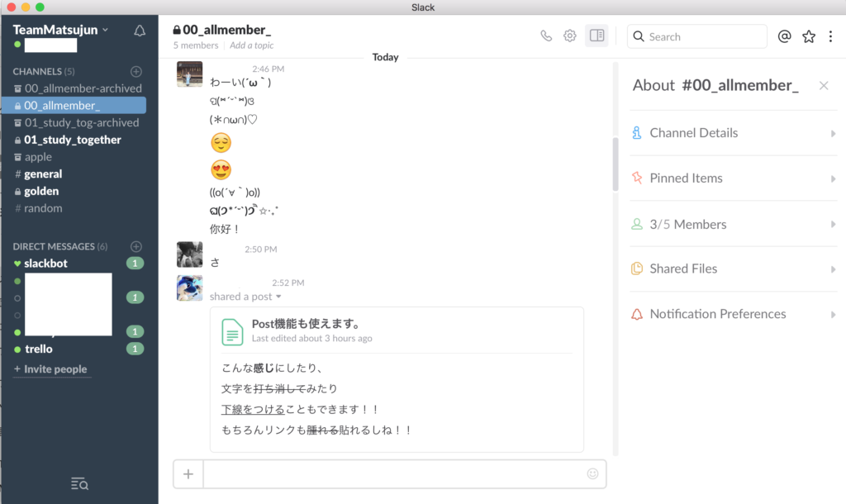The image size is (846, 504).
Task: Open the quick switcher icon at sidebar bottom
Action: (x=79, y=483)
